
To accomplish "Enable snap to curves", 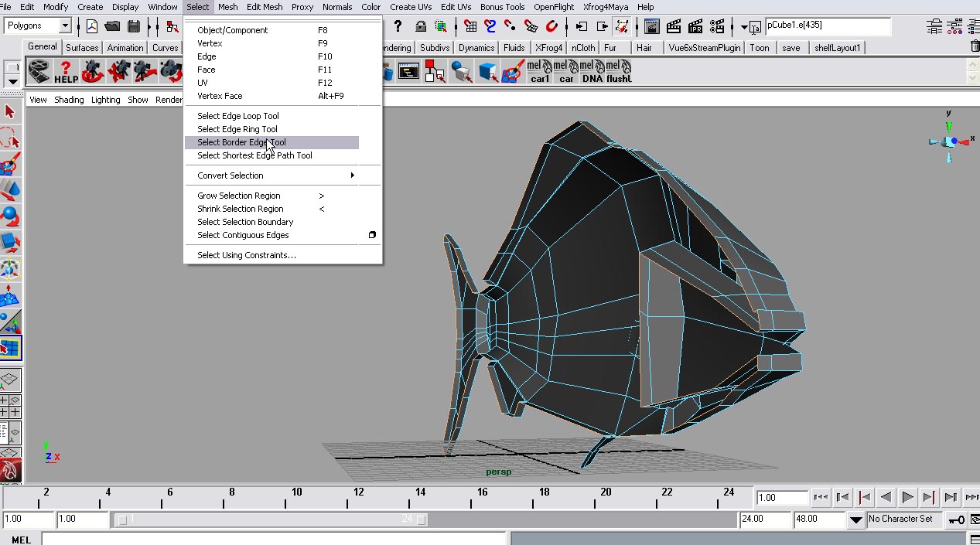I will coord(490,26).
